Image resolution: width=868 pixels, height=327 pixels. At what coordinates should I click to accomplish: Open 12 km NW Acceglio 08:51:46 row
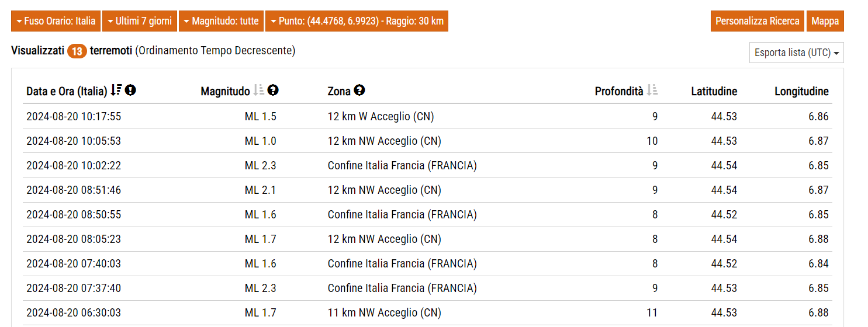pyautogui.click(x=427, y=190)
